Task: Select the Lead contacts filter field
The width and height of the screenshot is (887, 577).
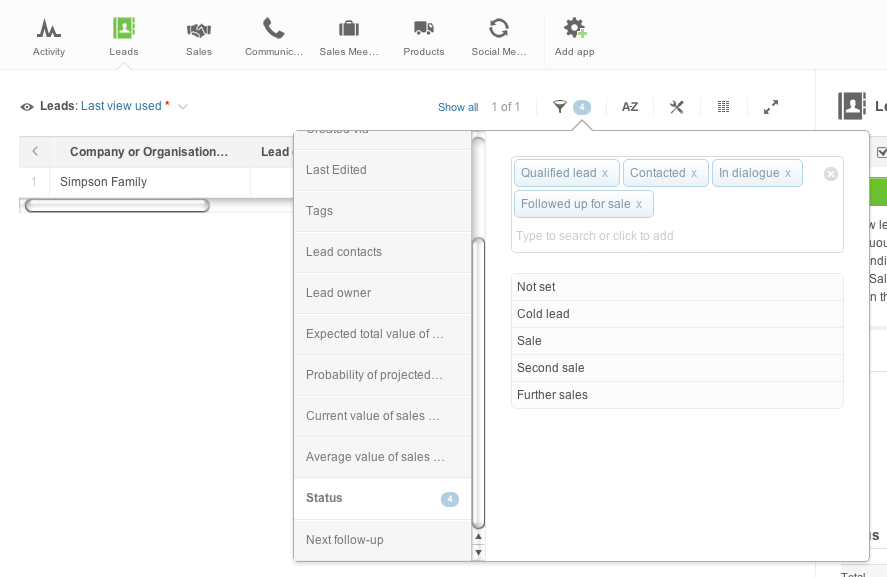Action: (382, 252)
